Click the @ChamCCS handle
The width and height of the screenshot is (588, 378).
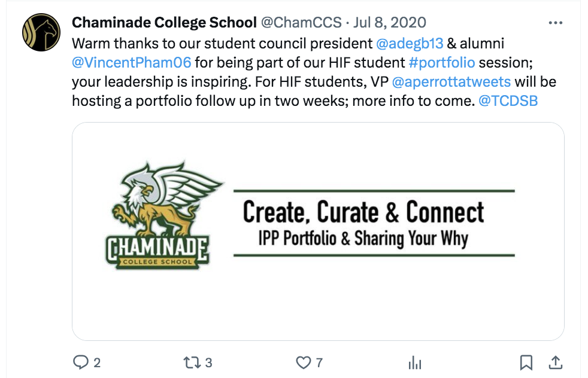point(301,23)
